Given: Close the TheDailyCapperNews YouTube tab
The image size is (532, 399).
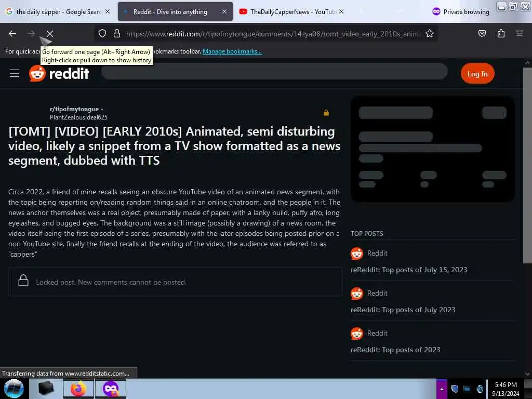Looking at the screenshot, I should point(341,11).
